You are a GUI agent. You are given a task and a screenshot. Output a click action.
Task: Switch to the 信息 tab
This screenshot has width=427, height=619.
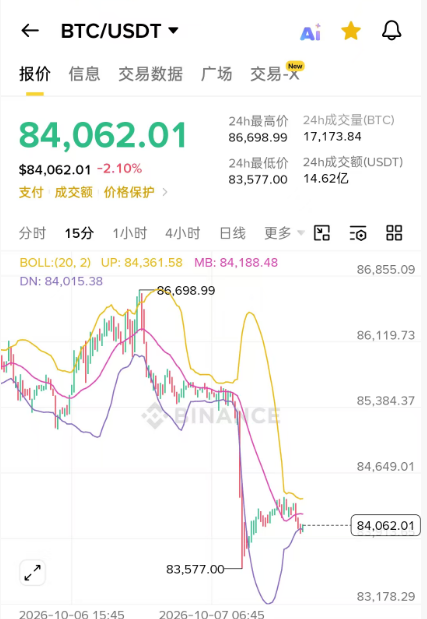pyautogui.click(x=84, y=74)
